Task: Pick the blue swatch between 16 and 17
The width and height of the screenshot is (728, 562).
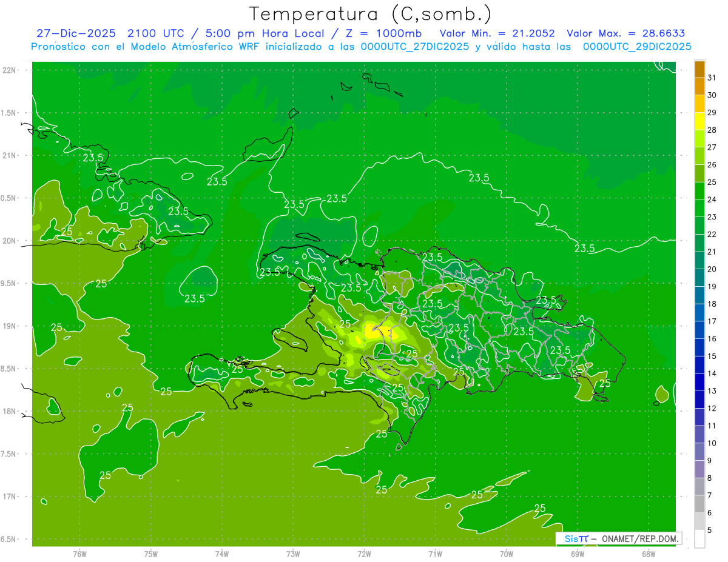Action: pyautogui.click(x=699, y=330)
